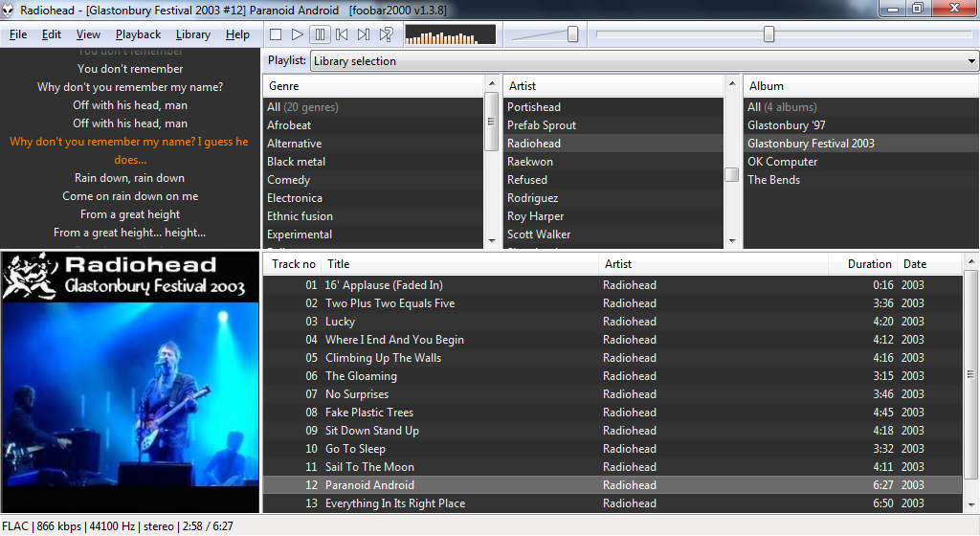Sort tracks by Title header
The image size is (980, 536).
click(460, 264)
